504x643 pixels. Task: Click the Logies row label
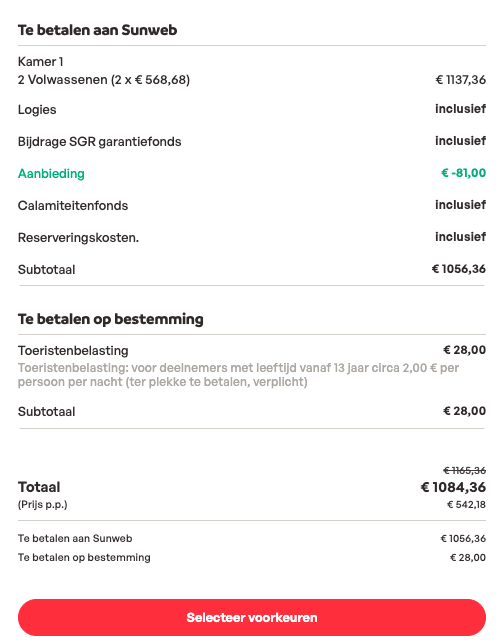[37, 110]
